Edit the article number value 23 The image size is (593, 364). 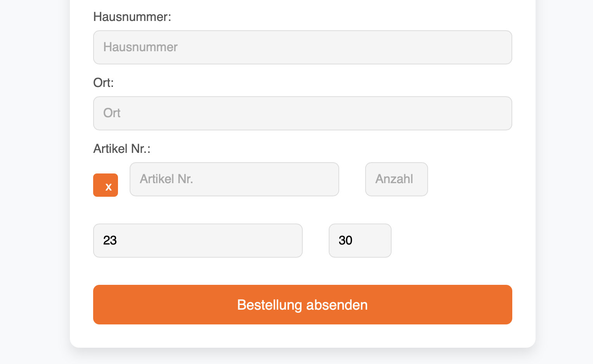[198, 241]
